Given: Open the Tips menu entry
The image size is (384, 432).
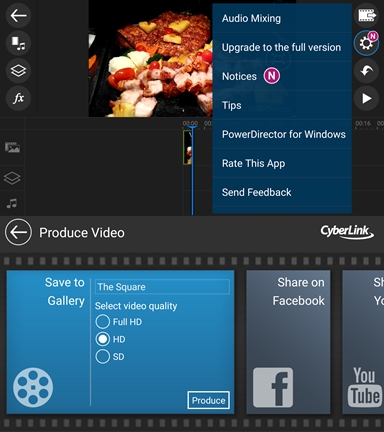Looking at the screenshot, I should 282,105.
